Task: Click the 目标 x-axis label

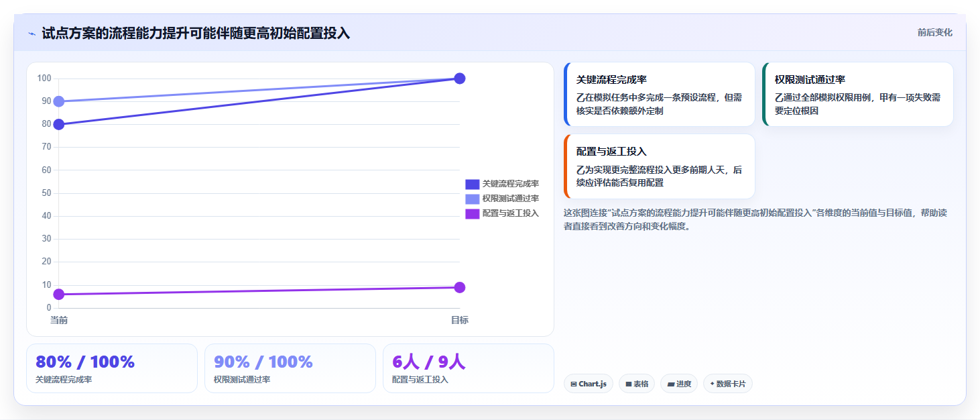Action: click(x=460, y=320)
